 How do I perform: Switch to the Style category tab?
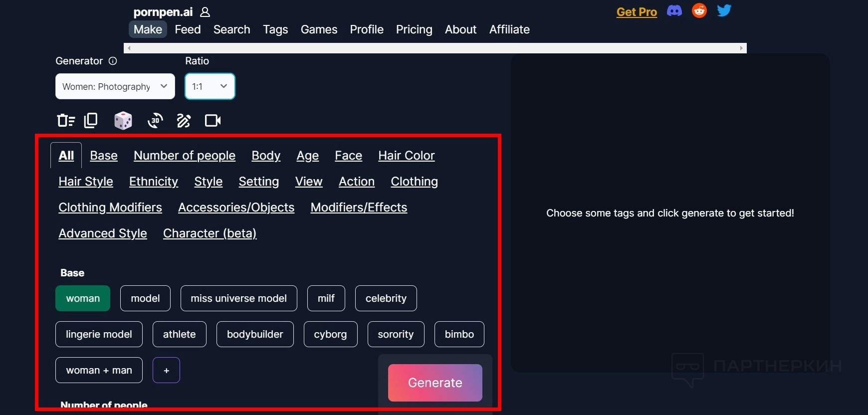[x=209, y=182]
